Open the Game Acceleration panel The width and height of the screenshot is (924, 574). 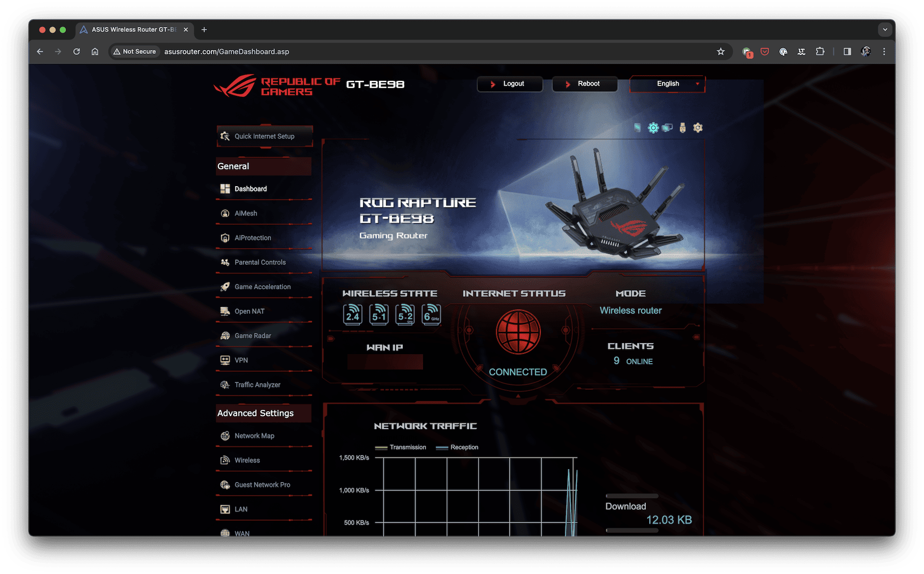[264, 287]
